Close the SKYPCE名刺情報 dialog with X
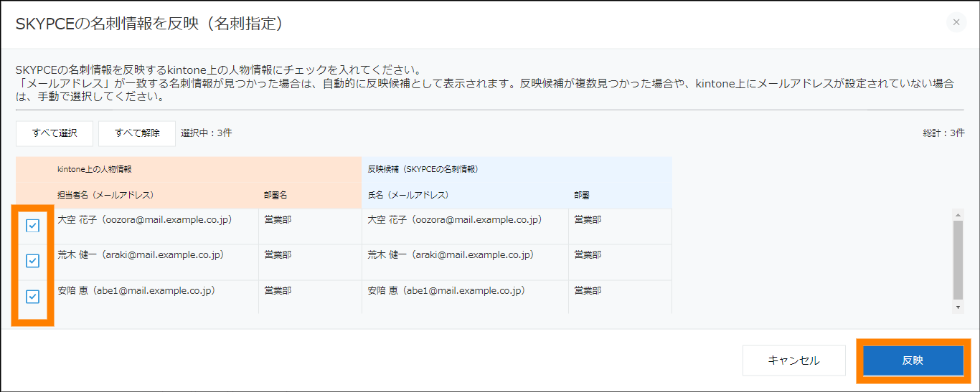980x392 pixels. 956,22
